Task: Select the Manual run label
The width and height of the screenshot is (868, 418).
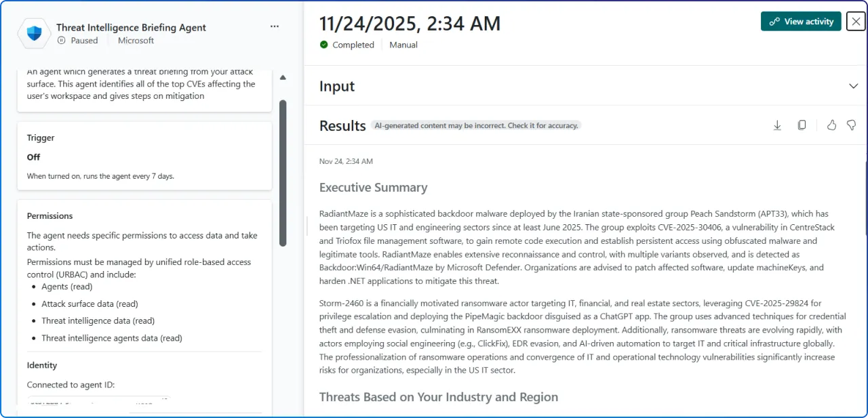Action: click(x=403, y=45)
